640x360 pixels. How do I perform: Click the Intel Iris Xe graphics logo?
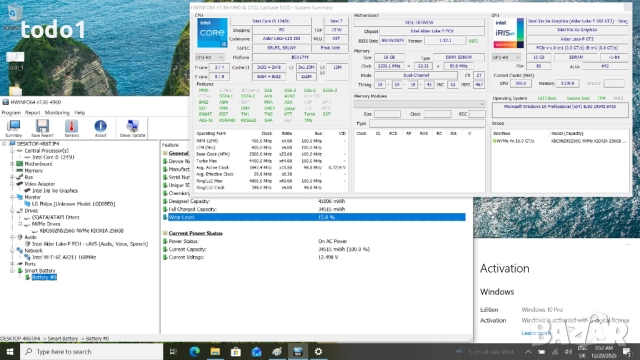[x=509, y=33]
